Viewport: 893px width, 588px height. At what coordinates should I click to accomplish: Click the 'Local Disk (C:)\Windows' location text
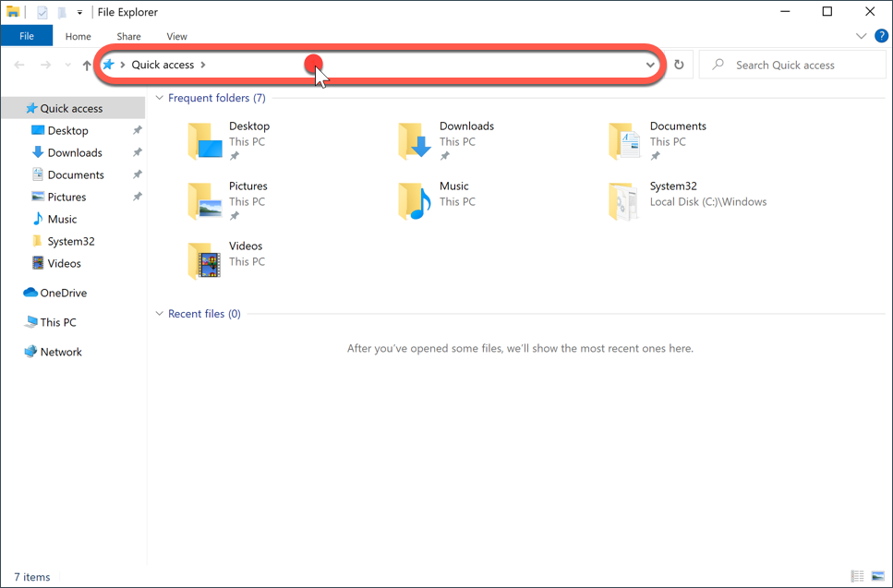pyautogui.click(x=708, y=201)
